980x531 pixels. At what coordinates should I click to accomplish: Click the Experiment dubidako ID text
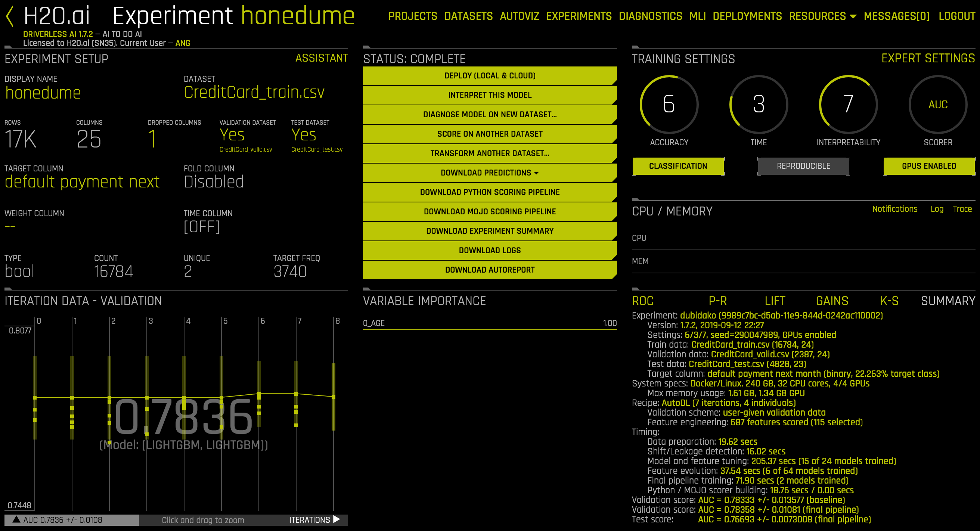(x=781, y=315)
